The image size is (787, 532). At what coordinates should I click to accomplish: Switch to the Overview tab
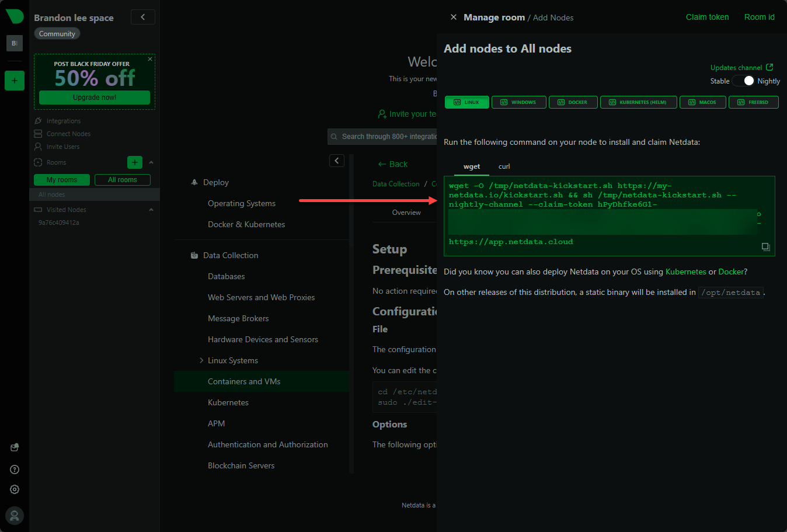[x=406, y=213]
